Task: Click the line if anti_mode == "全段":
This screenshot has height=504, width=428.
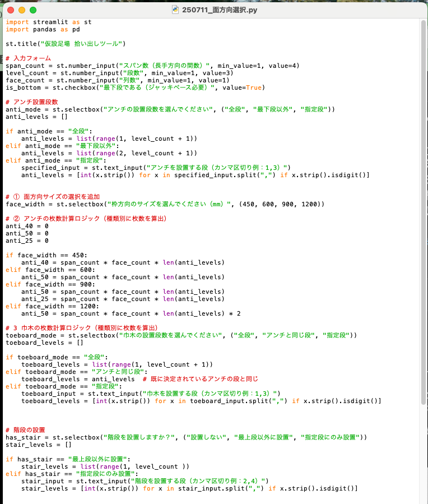Action: pyautogui.click(x=49, y=131)
